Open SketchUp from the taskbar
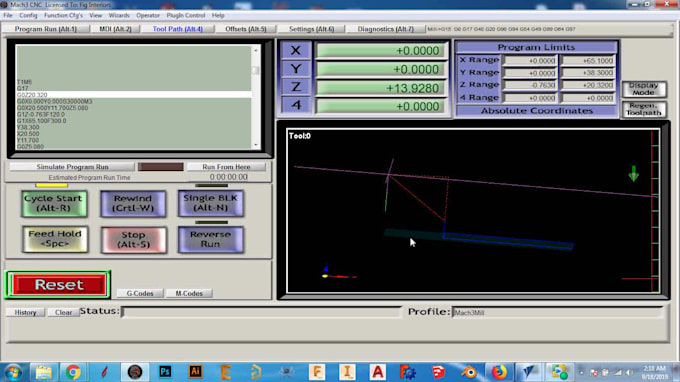The image size is (680, 382). [438, 372]
